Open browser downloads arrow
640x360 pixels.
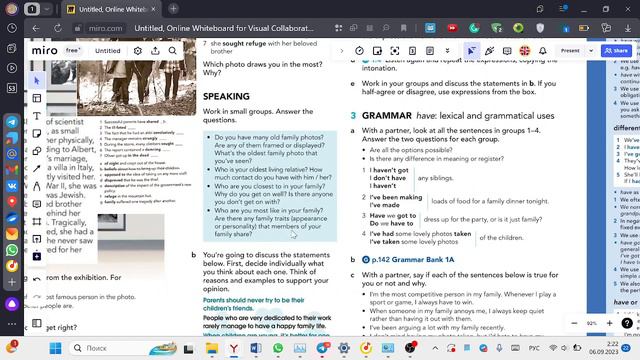(x=628, y=28)
